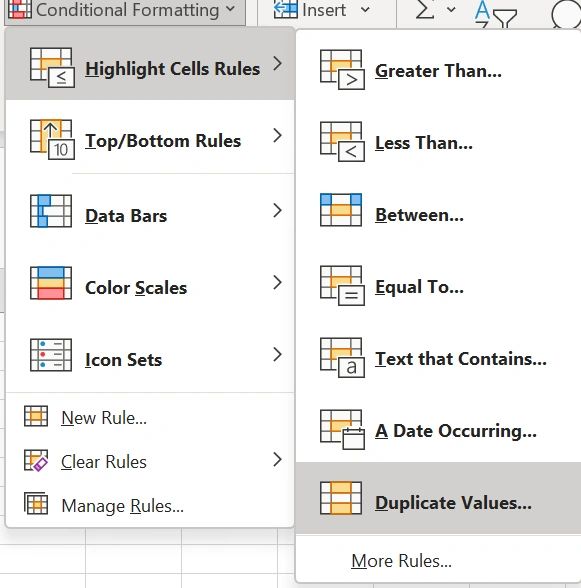Screen dimensions: 581x588
Task: Click the Duplicate Values icon
Action: pos(341,498)
